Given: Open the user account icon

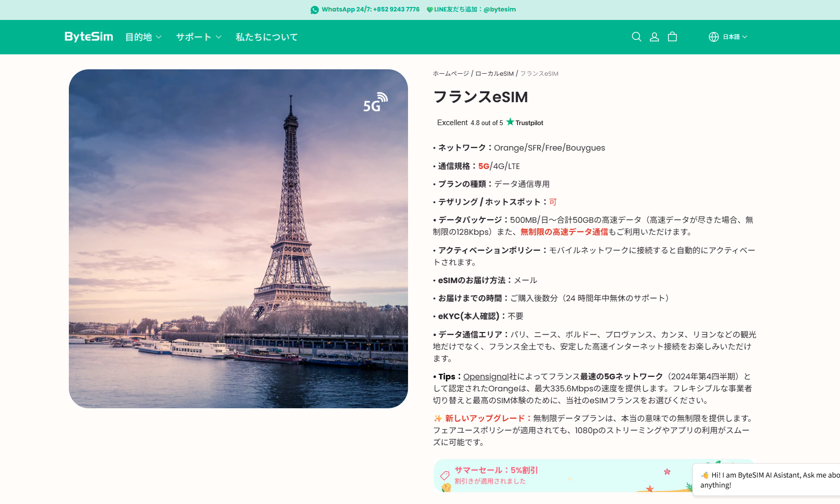Looking at the screenshot, I should click(654, 37).
